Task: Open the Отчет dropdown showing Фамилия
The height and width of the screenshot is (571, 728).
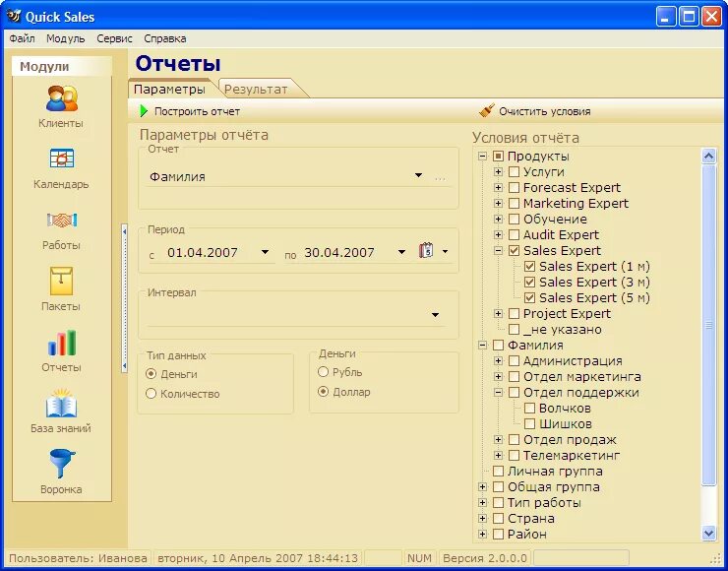Action: (418, 175)
